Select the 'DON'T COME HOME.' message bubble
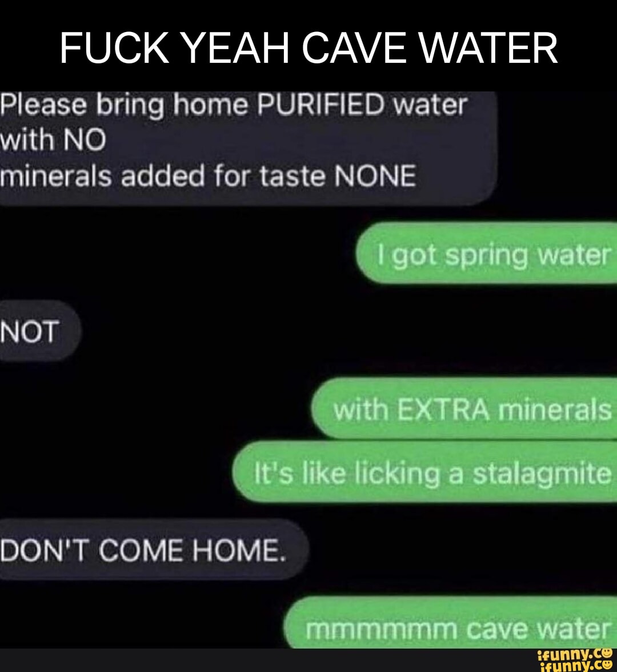Image resolution: width=617 pixels, height=672 pixels. [154, 549]
